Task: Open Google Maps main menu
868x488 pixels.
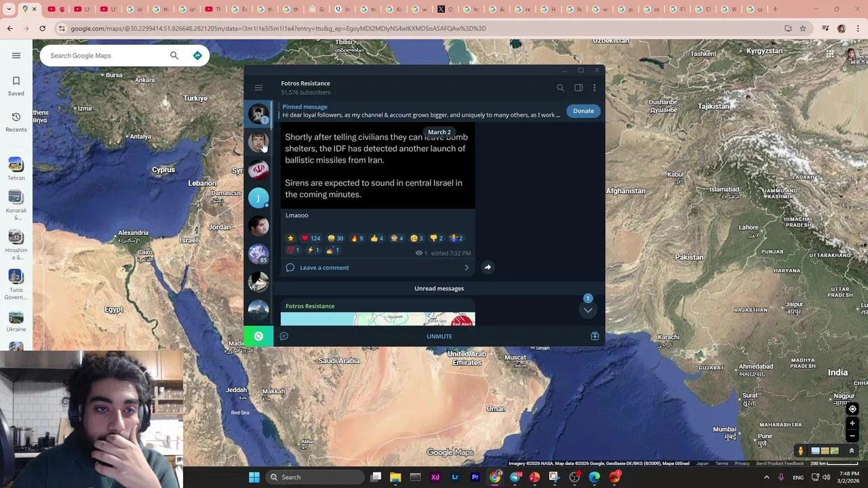Action: (x=16, y=56)
